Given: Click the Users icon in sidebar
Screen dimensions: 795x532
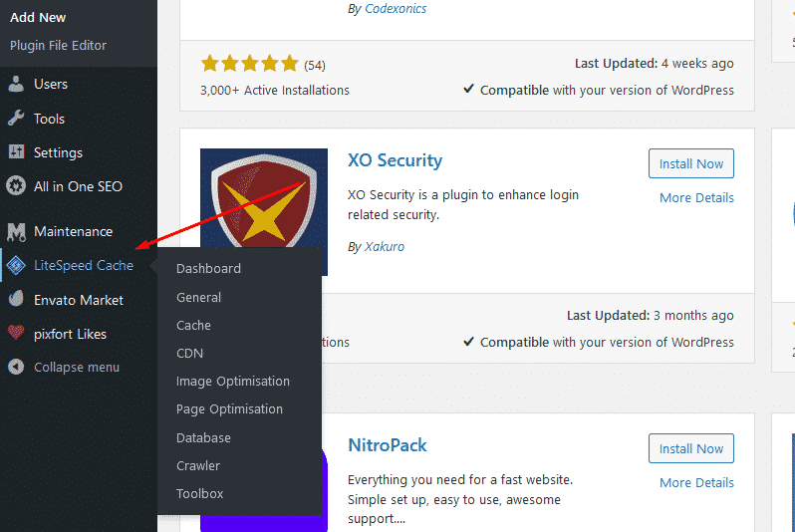Looking at the screenshot, I should tap(16, 85).
